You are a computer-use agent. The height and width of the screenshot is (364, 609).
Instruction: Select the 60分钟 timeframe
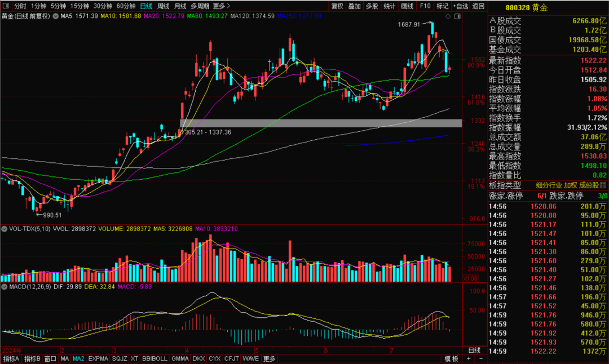point(126,6)
